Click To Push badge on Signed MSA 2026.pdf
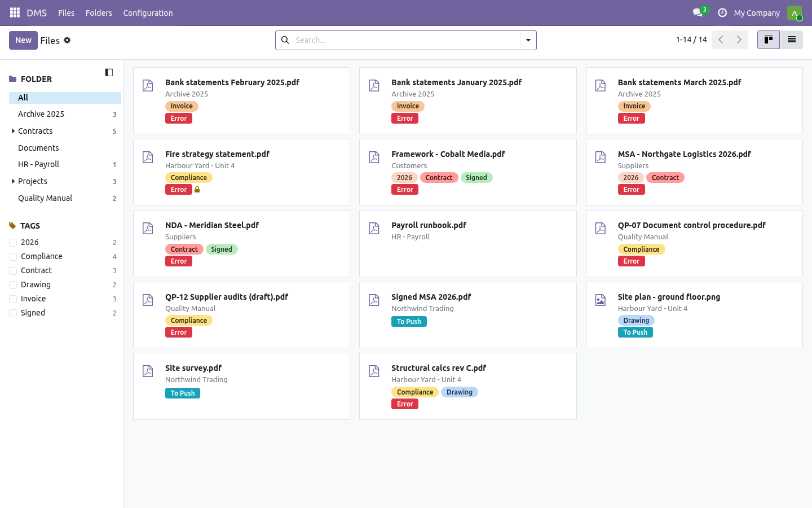The width and height of the screenshot is (812, 508). (409, 322)
